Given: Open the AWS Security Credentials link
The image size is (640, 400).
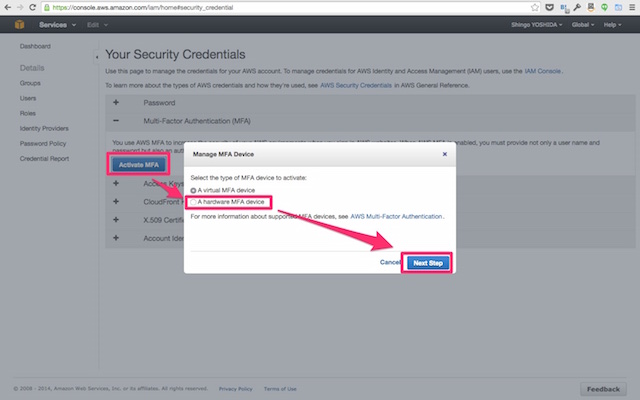Looking at the screenshot, I should (356, 85).
